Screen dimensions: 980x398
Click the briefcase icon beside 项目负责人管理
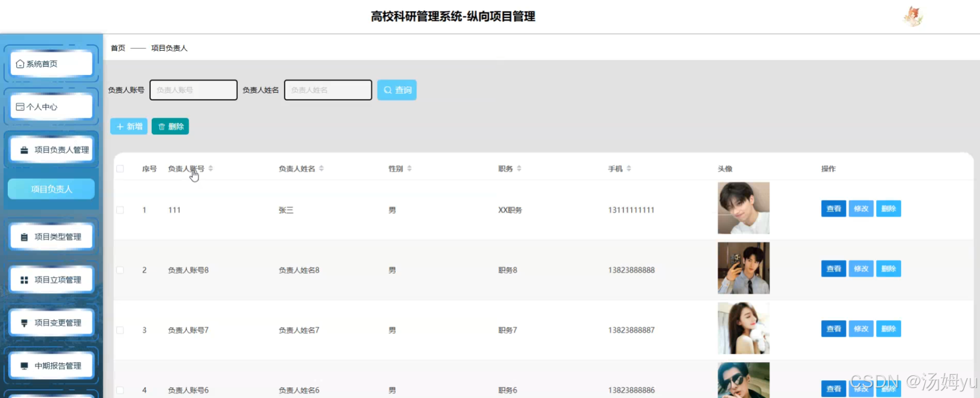click(24, 150)
